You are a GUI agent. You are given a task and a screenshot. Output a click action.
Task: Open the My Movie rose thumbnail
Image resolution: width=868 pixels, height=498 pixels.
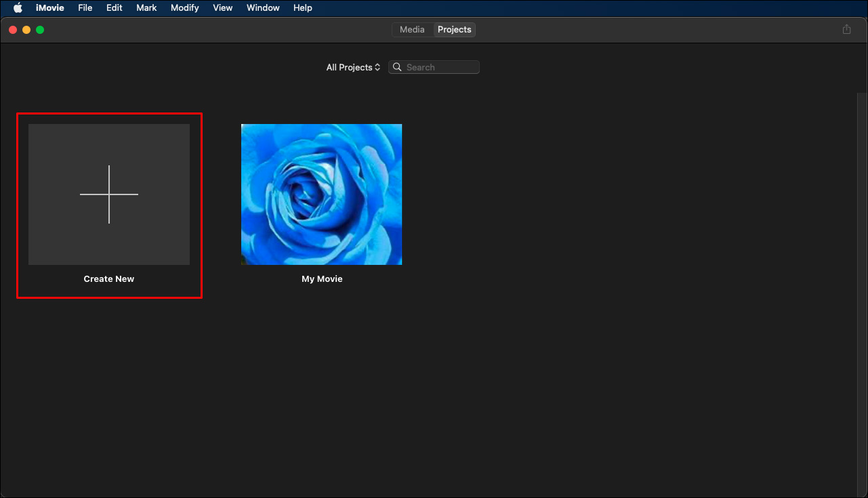321,194
